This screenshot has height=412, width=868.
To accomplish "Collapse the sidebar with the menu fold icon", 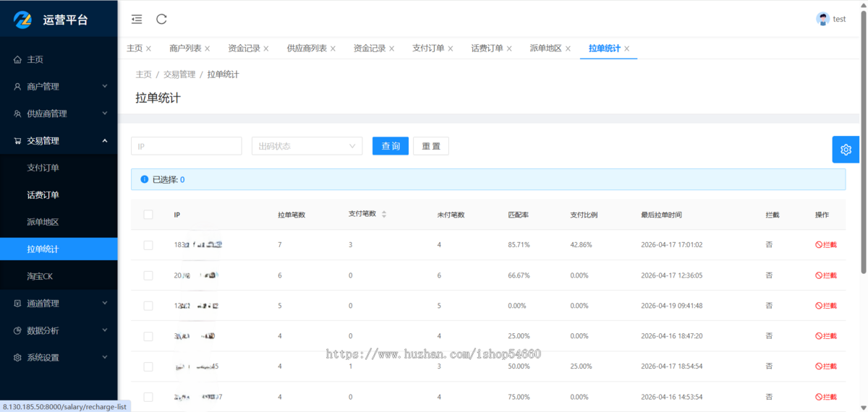I will coord(137,20).
